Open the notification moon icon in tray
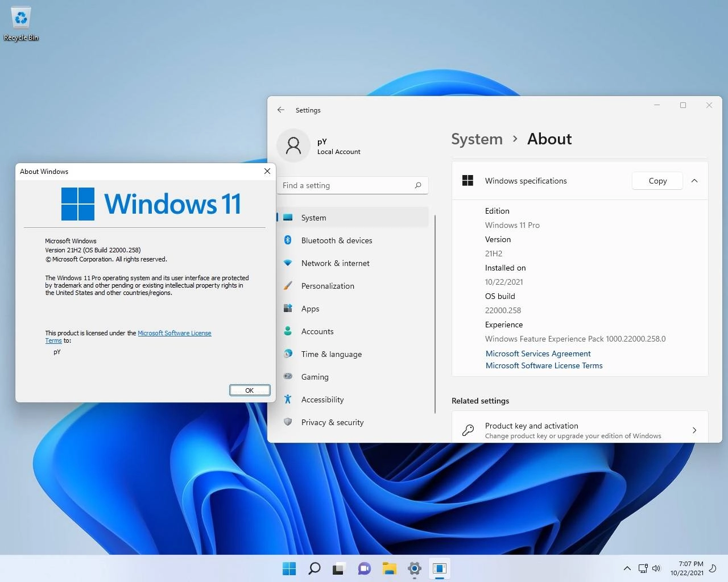This screenshot has width=728, height=582. (x=713, y=568)
